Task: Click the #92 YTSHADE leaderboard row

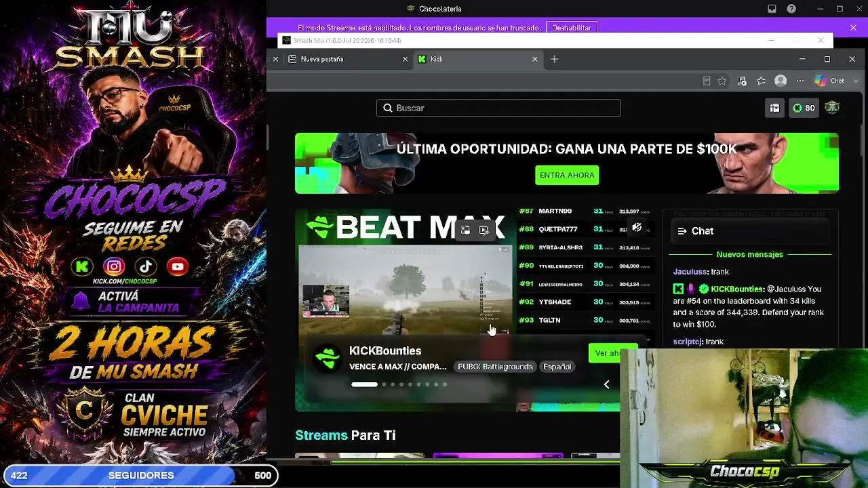Action: coord(586,302)
